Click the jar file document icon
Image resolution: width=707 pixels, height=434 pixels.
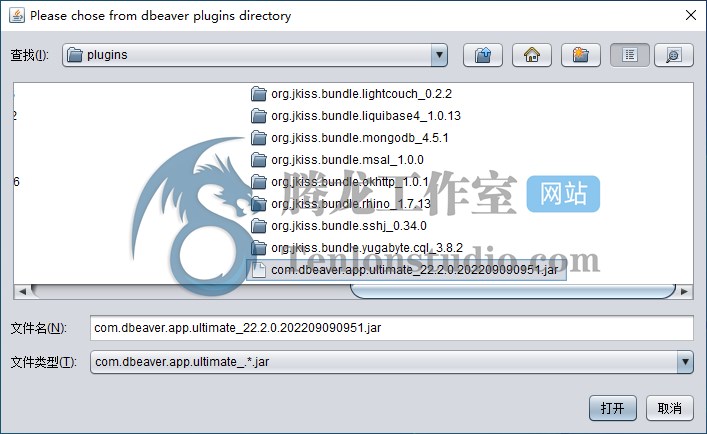[259, 270]
